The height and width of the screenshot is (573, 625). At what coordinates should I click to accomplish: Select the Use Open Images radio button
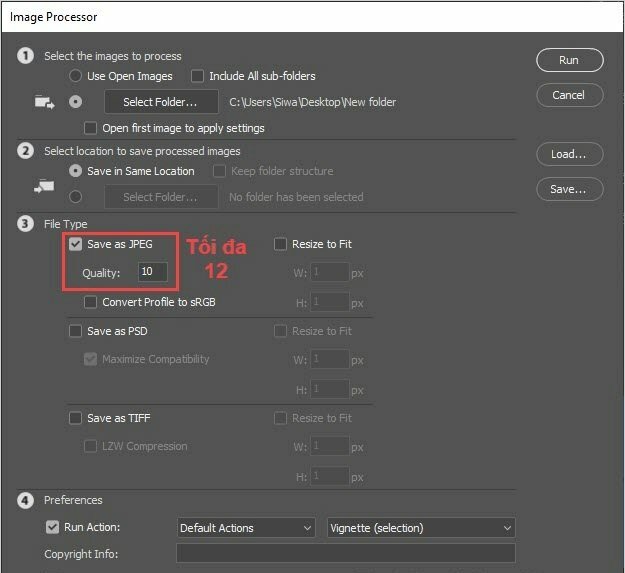click(75, 76)
